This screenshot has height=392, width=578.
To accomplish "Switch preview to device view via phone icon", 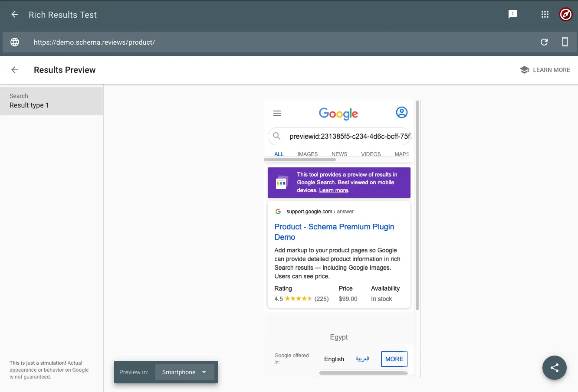I will point(565,42).
